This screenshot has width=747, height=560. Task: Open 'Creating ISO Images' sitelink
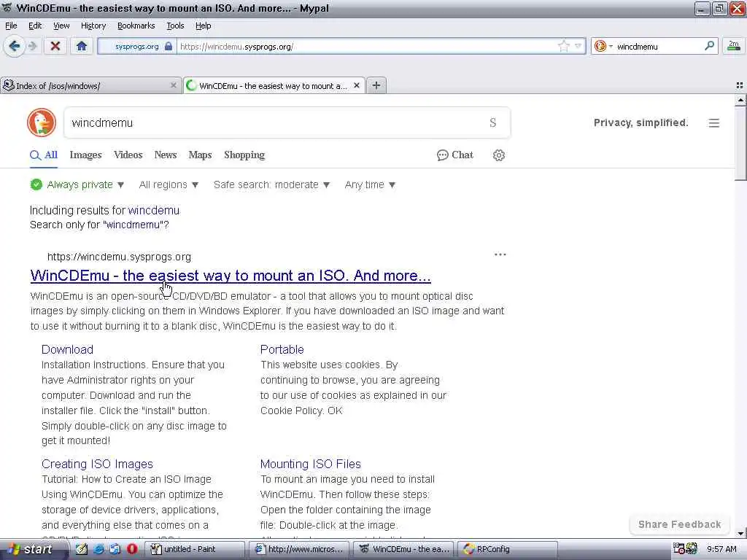[x=97, y=464]
